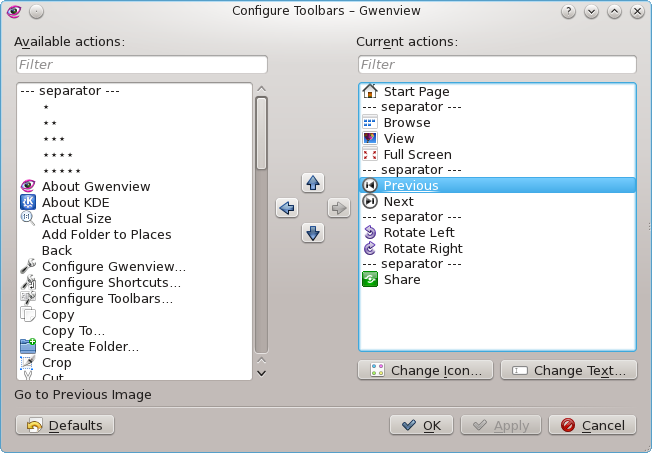Focus the current actions Filter field
The width and height of the screenshot is (652, 453).
[496, 65]
